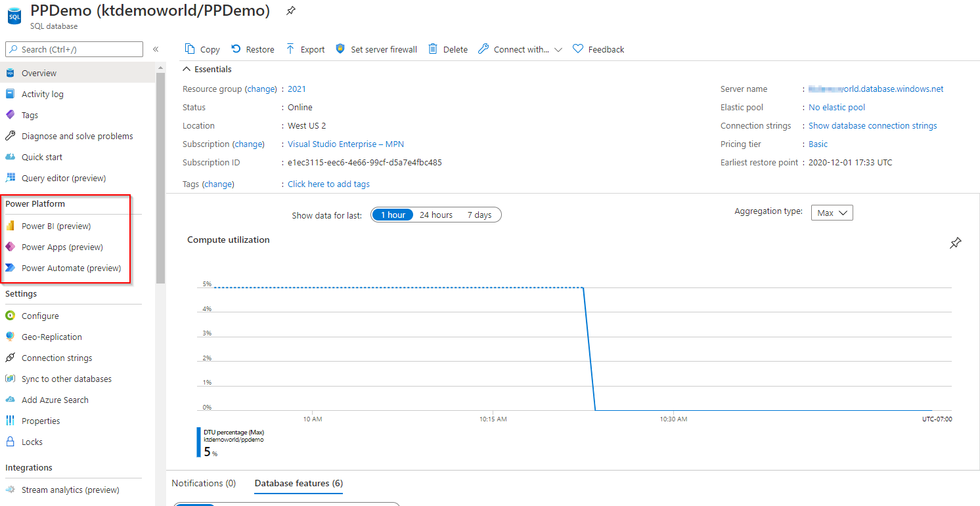Image resolution: width=980 pixels, height=506 pixels.
Task: Open the Aggregation type Max dropdown
Action: click(832, 213)
